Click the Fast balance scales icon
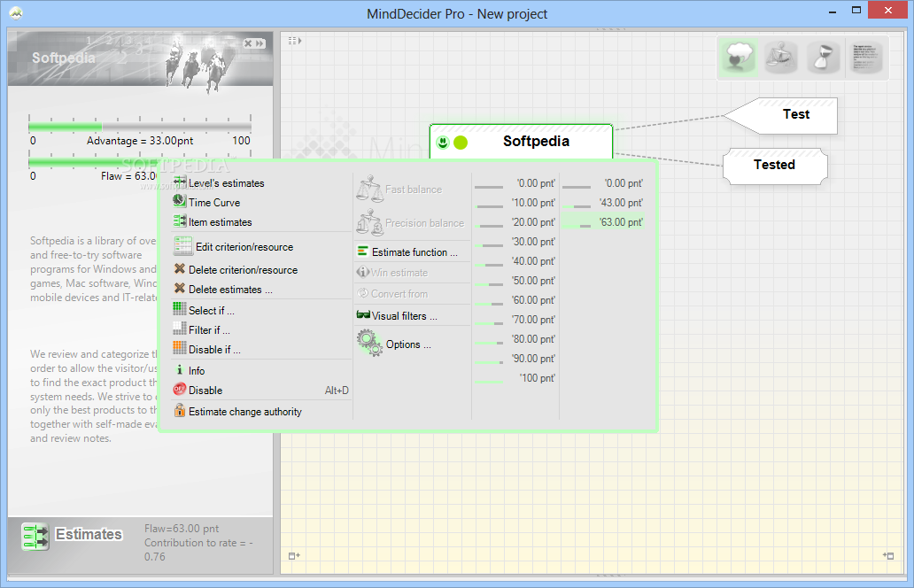 [369, 189]
